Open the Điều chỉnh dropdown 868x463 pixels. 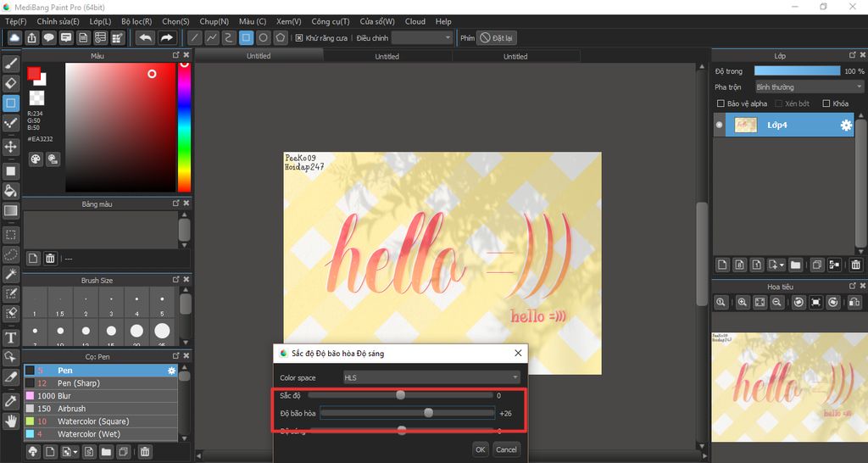click(422, 37)
